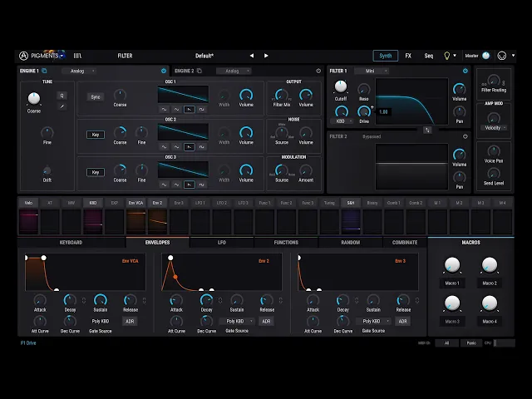Toggle Engine 2 power button

pyautogui.click(x=318, y=71)
